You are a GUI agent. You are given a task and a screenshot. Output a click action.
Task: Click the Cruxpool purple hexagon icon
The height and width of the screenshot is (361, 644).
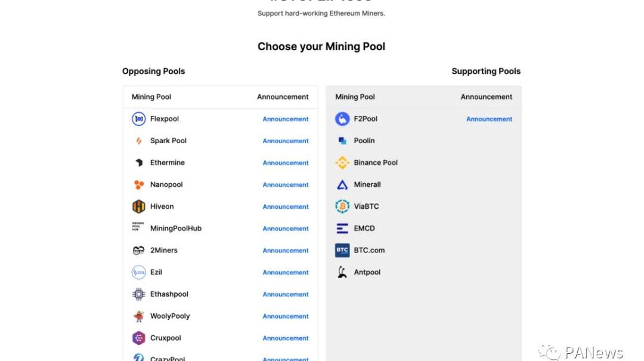tap(138, 338)
